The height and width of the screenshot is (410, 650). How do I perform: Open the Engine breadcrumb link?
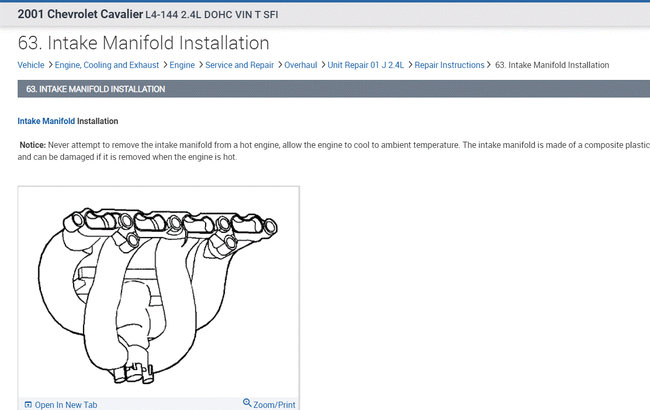[x=182, y=65]
